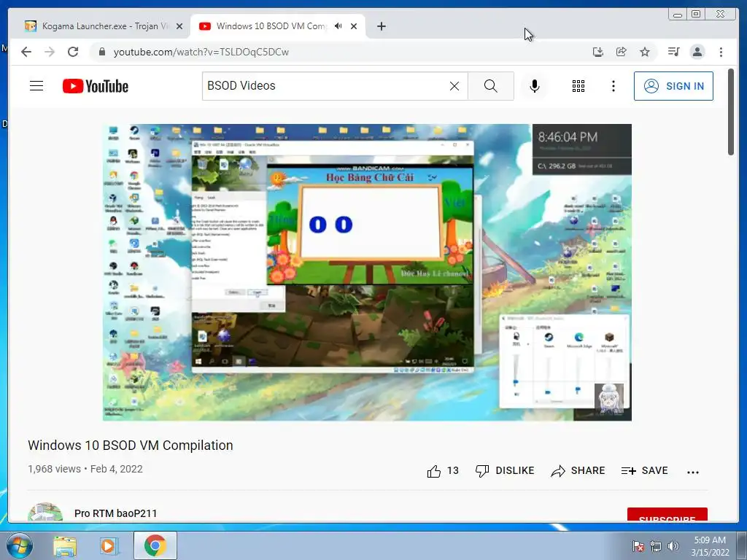
Task: Share this page from address bar
Action: point(622,52)
